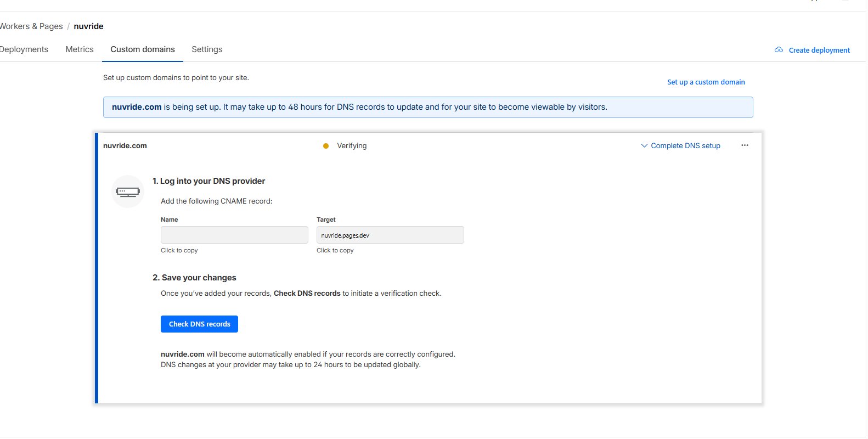Click the yellow Verifying status dot
Viewport: 868px width, 439px height.
coord(326,146)
